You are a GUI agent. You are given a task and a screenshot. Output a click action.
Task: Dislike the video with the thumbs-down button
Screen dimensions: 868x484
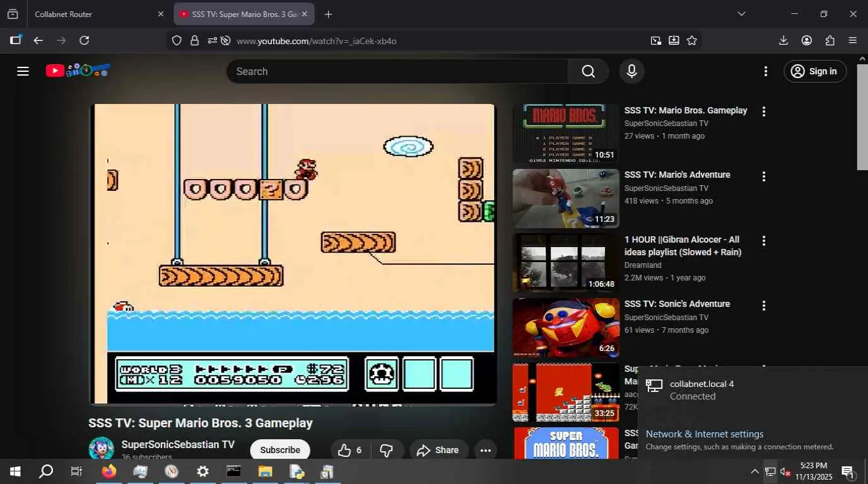click(x=387, y=450)
